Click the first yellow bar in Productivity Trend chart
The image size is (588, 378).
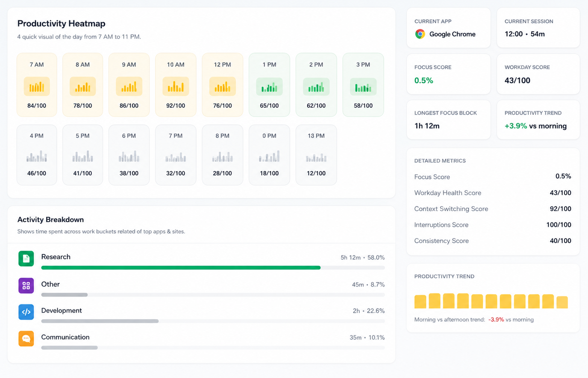click(420, 302)
